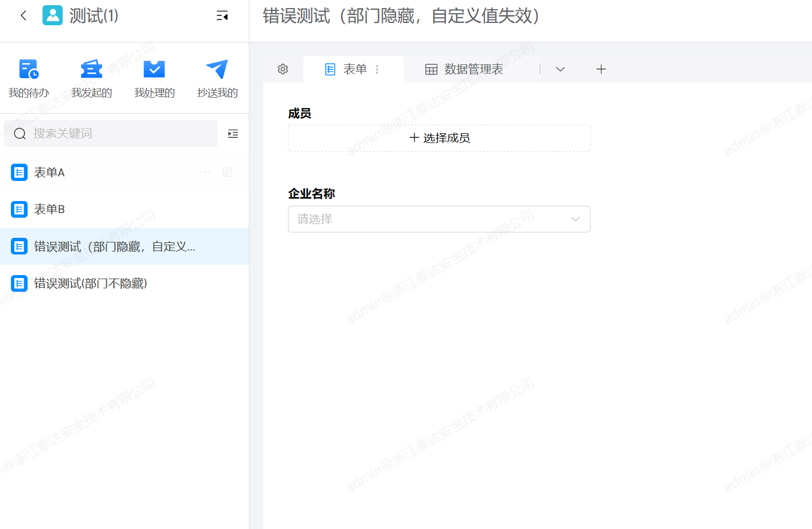The image size is (812, 529).
Task: Click icon of selected 错误测试（部门隐藏 item
Action: (20, 246)
